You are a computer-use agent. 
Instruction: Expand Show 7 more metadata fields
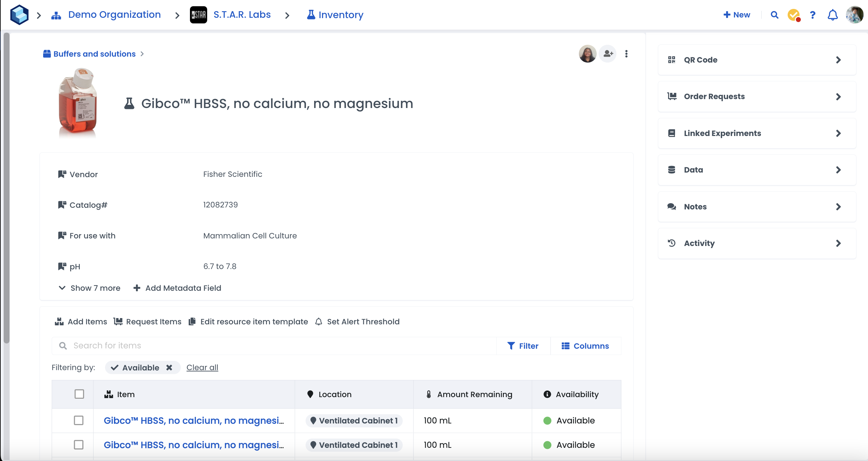click(90, 288)
